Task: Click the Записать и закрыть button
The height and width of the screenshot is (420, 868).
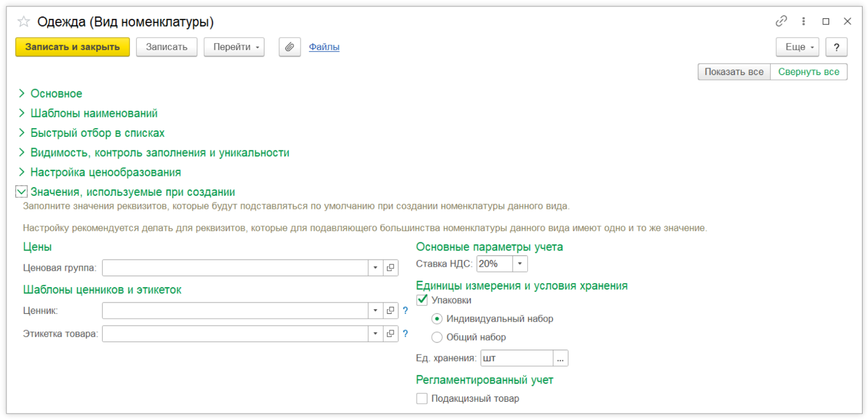Action: point(72,47)
